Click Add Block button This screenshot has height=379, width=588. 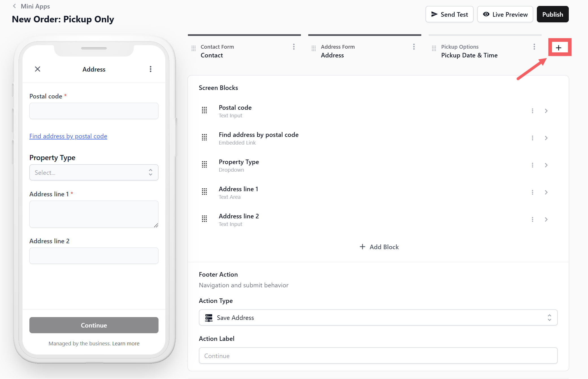click(x=379, y=247)
